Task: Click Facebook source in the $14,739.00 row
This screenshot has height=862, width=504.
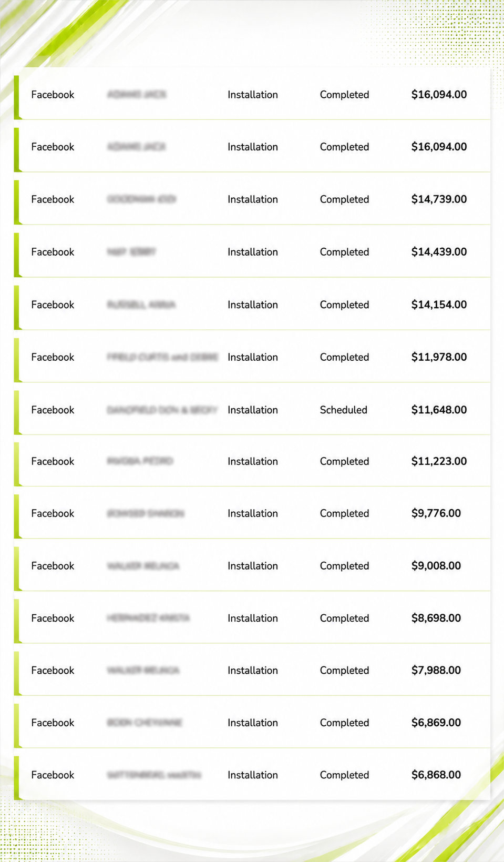Action: [53, 199]
